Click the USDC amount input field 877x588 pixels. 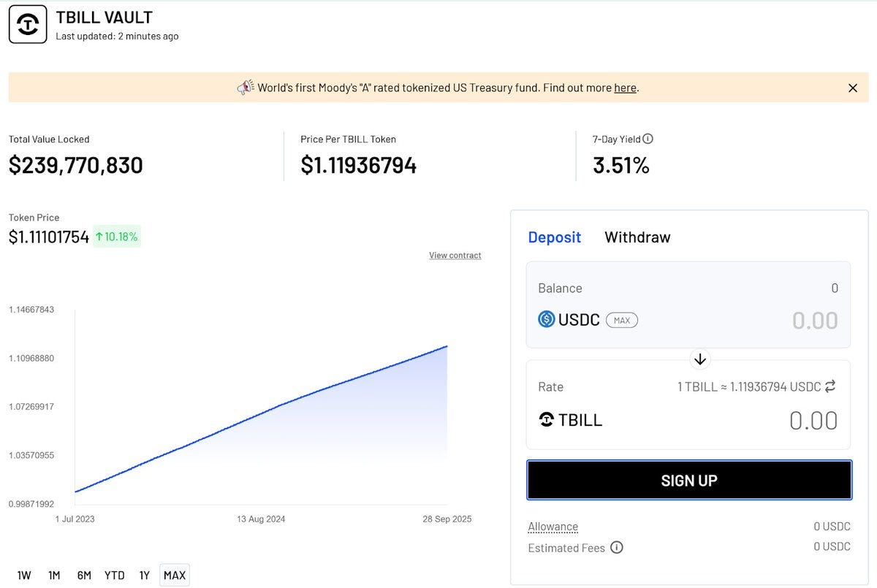coord(815,320)
